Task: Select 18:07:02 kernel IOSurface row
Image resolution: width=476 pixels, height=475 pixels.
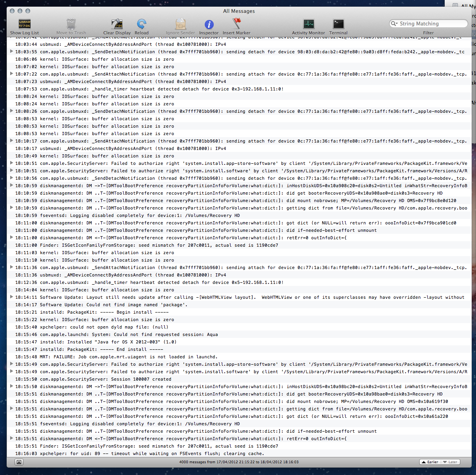Action: (x=239, y=67)
